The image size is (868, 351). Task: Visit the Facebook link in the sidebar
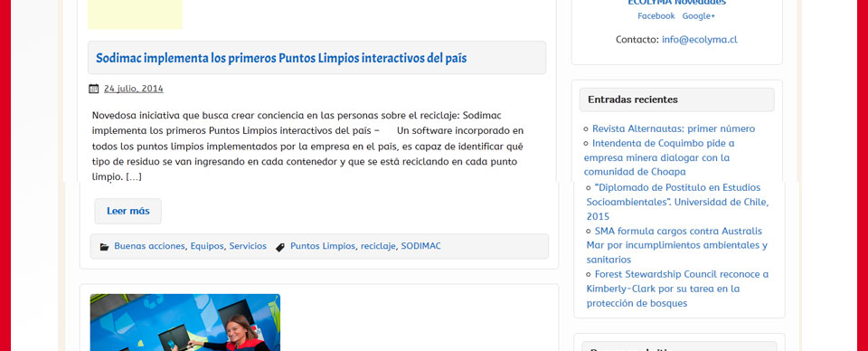click(x=656, y=16)
